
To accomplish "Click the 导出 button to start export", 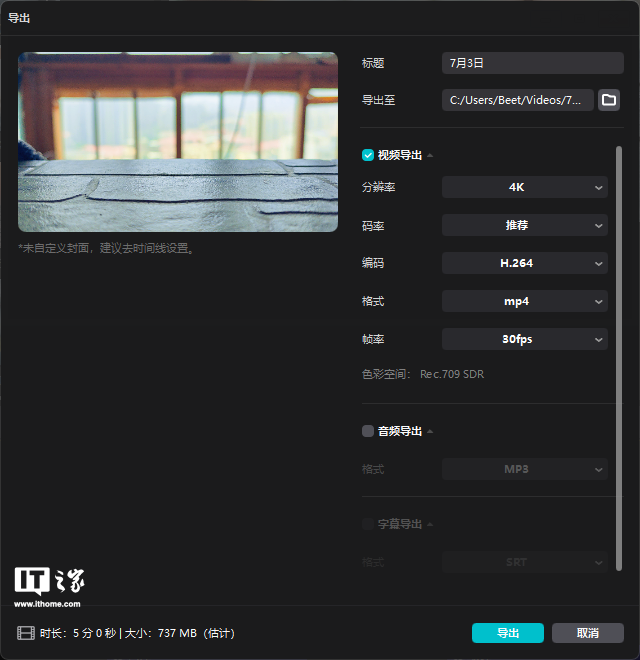I will pyautogui.click(x=507, y=633).
